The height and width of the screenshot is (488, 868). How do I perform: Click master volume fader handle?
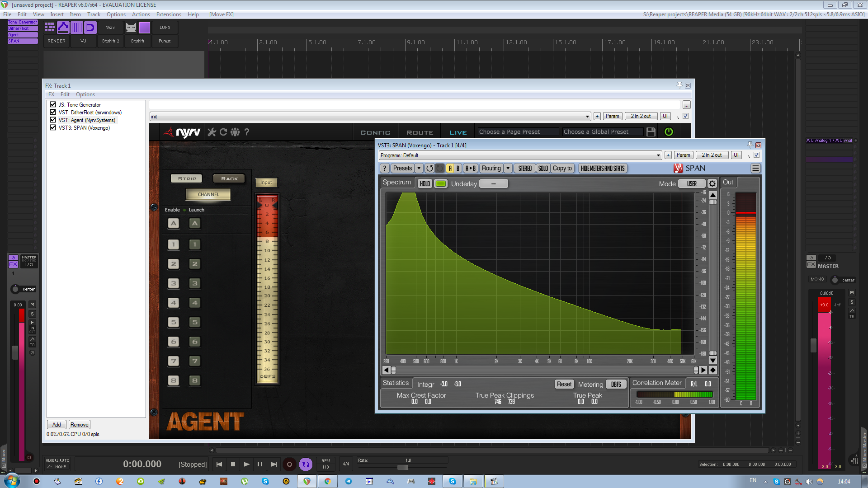[x=813, y=345]
